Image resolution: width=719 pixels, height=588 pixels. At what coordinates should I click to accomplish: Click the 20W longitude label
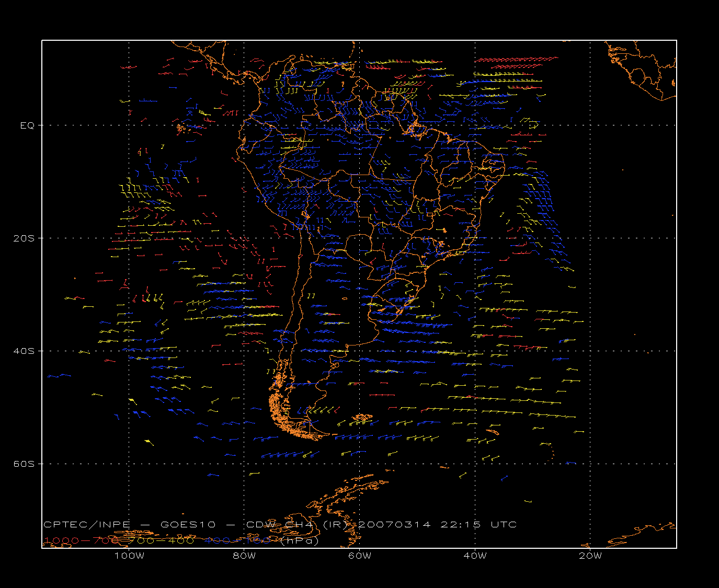coord(590,556)
